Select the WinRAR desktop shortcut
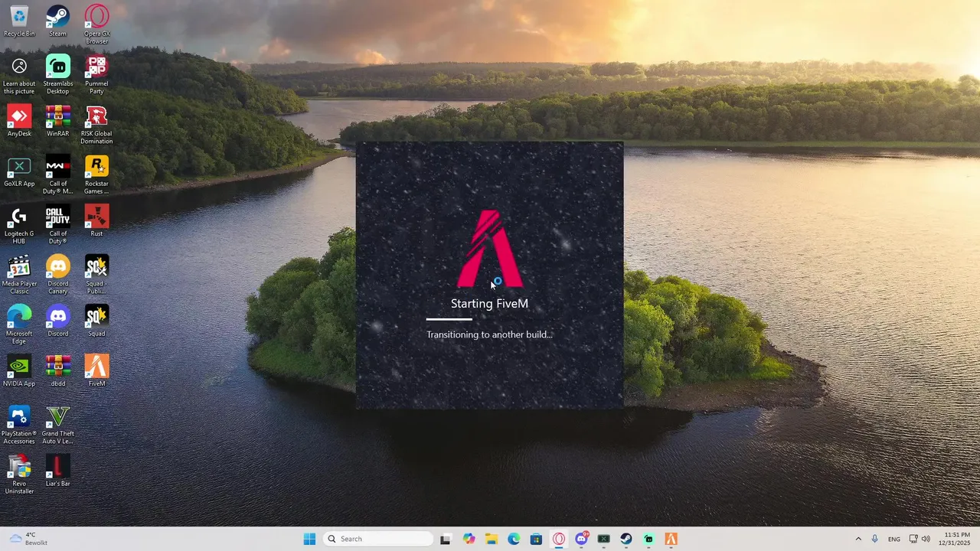The height and width of the screenshot is (551, 980). point(57,121)
